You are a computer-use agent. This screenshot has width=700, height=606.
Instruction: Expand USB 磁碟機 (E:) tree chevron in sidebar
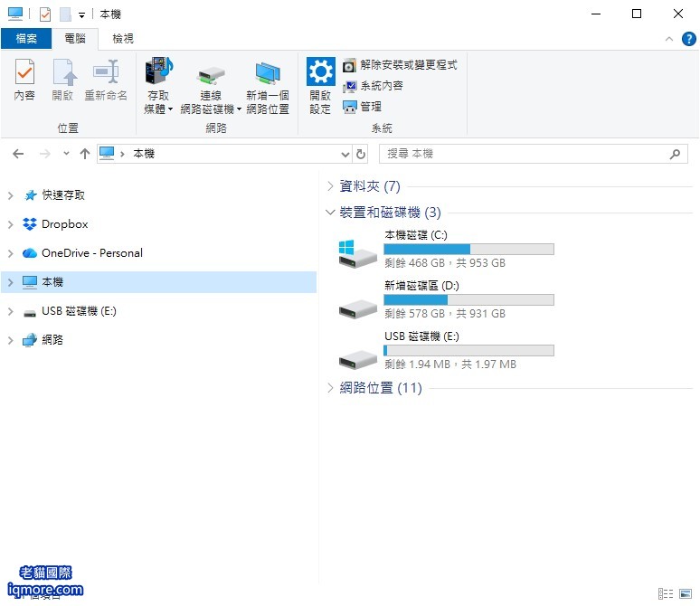[x=10, y=311]
